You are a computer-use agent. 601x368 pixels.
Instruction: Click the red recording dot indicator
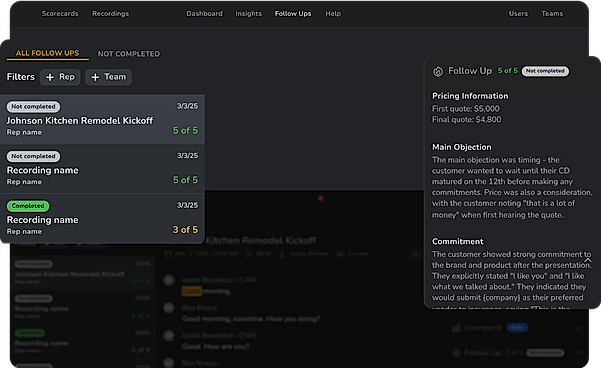pos(321,198)
